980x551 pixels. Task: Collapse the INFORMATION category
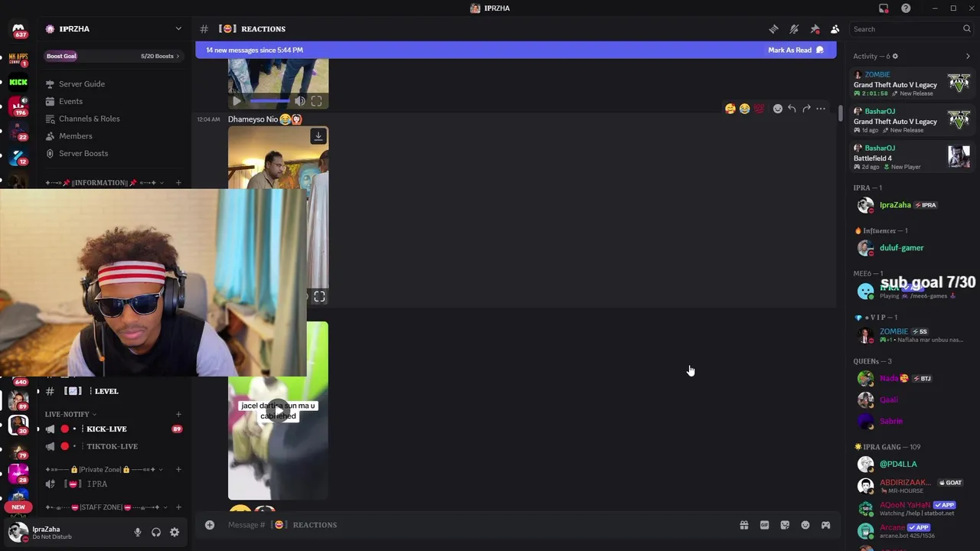coord(104,183)
